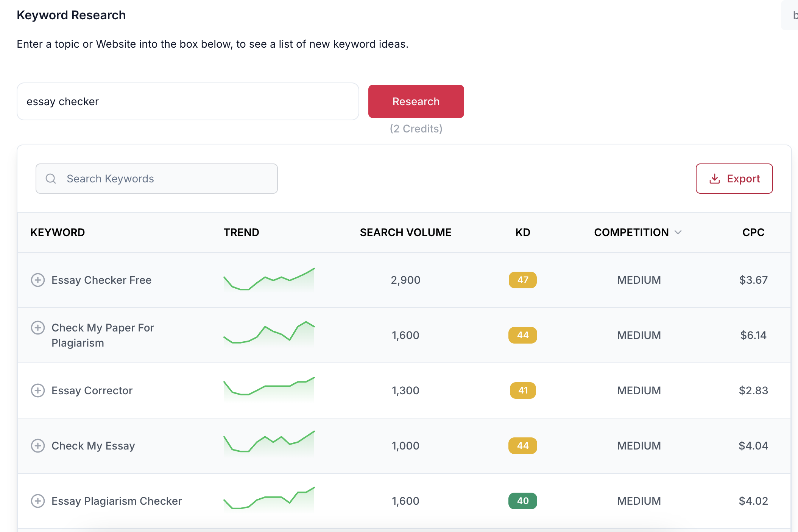Click the TREND column header
This screenshot has width=798, height=532.
[x=242, y=232]
